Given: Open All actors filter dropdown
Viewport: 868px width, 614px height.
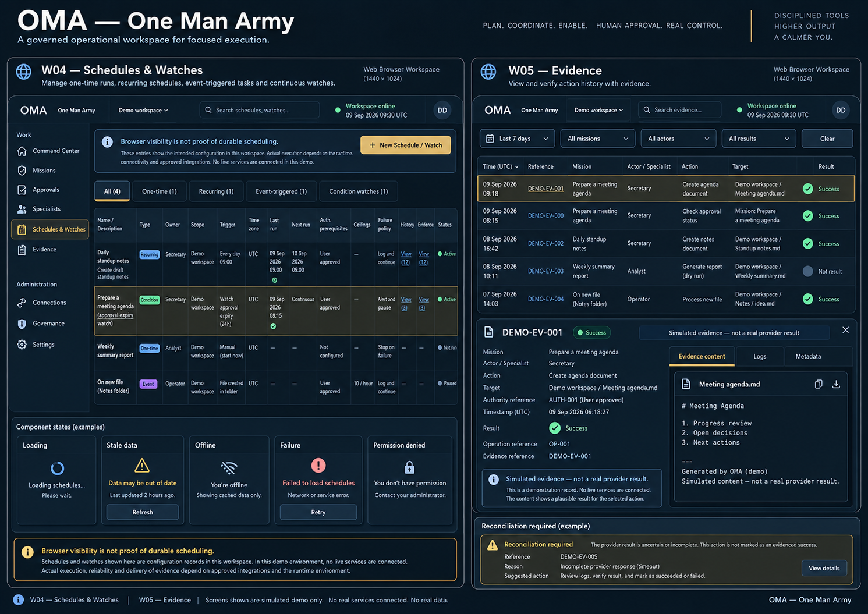Looking at the screenshot, I should pos(679,139).
